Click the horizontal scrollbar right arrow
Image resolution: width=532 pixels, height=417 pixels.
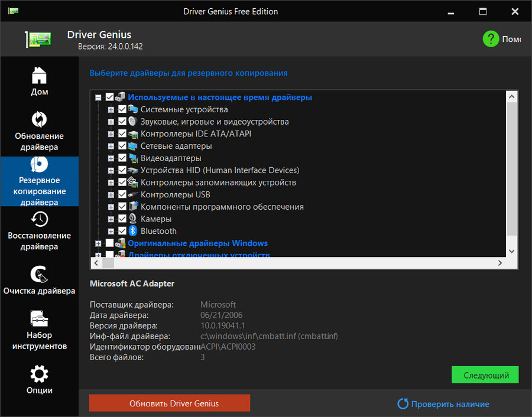coord(500,263)
